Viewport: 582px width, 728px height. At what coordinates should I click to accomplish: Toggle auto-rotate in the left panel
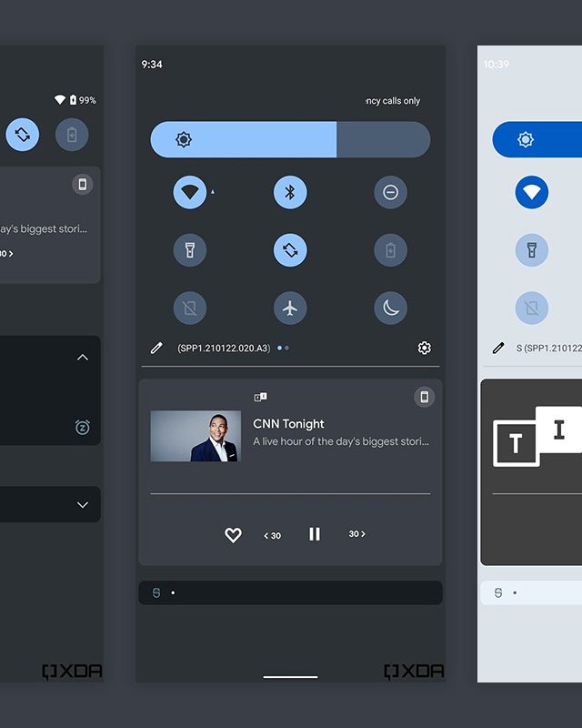[22, 135]
